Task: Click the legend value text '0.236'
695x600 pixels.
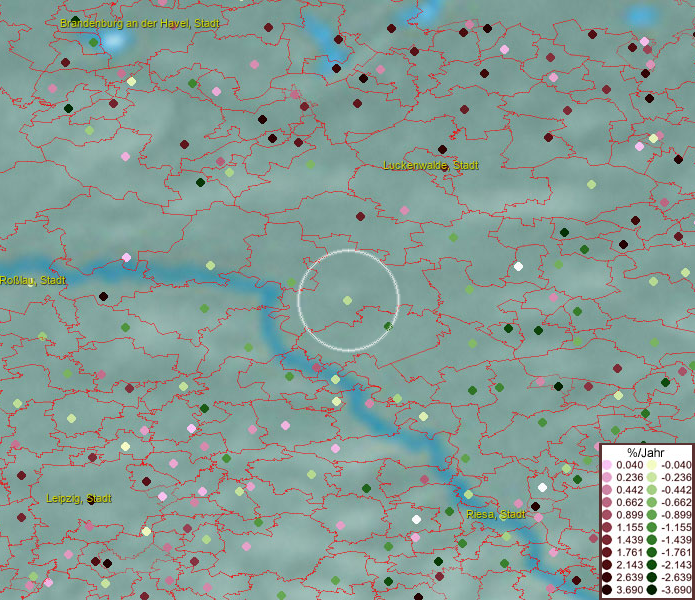Action: (x=629, y=477)
